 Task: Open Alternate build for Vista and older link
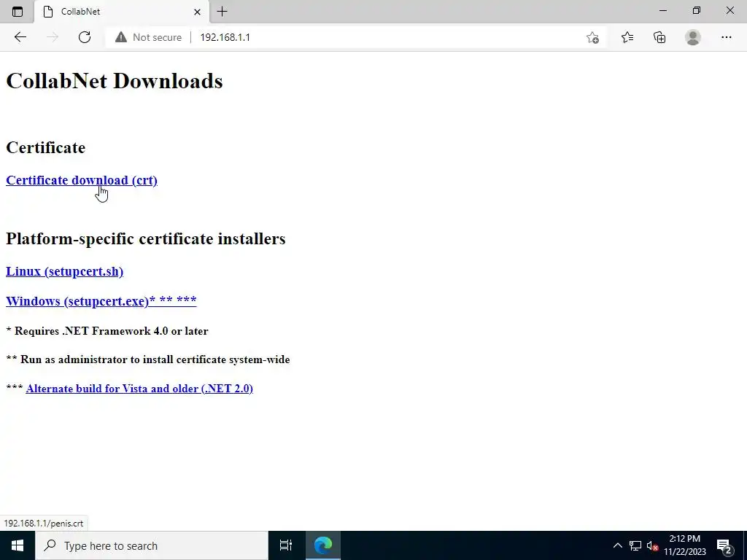click(x=139, y=389)
